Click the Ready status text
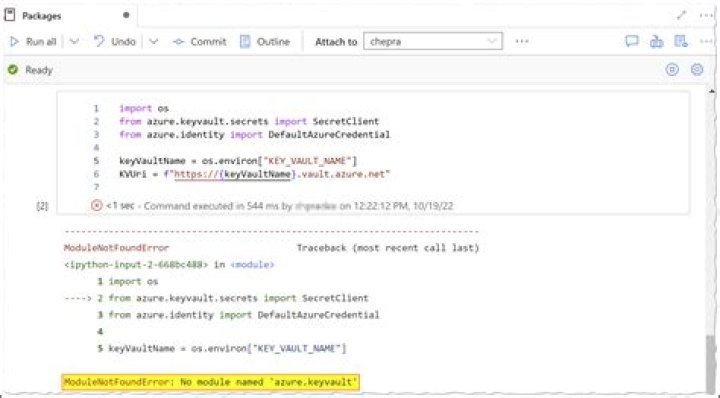Image resolution: width=720 pixels, height=398 pixels. pyautogui.click(x=39, y=70)
